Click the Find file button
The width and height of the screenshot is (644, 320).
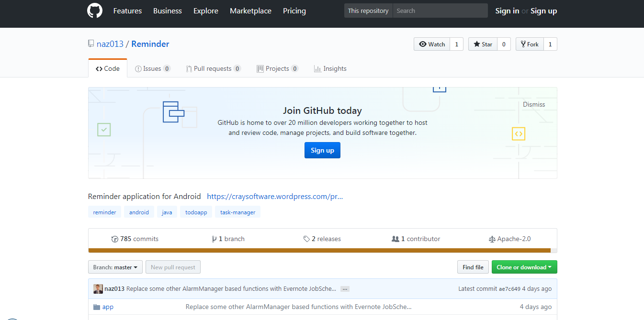[x=473, y=267]
